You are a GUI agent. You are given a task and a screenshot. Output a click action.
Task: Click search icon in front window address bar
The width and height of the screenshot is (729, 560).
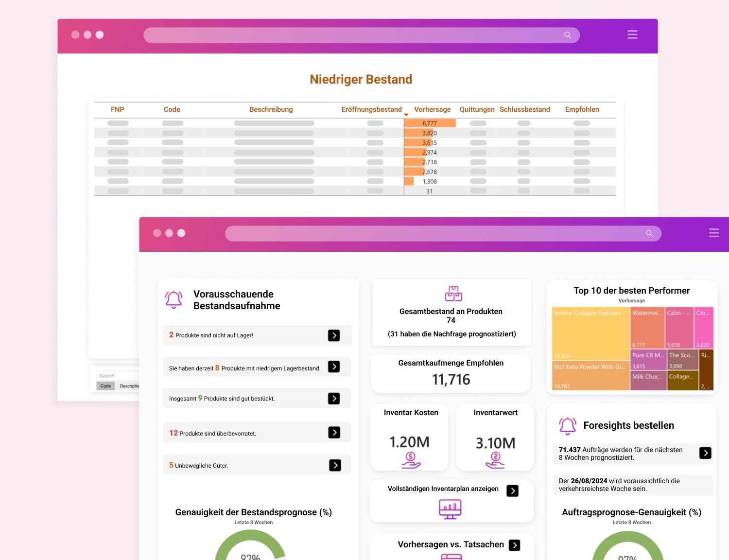click(649, 233)
